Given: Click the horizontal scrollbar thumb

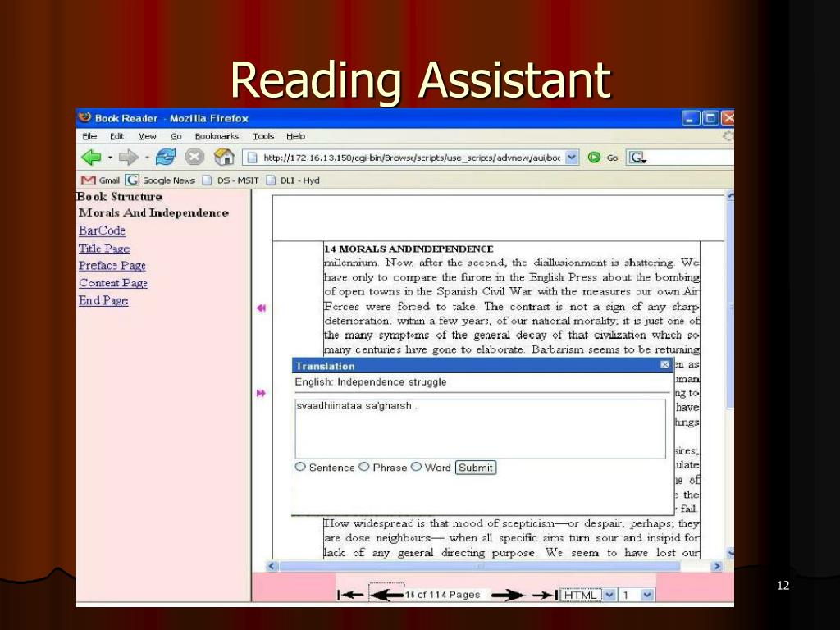Looking at the screenshot, I should pyautogui.click(x=479, y=566).
